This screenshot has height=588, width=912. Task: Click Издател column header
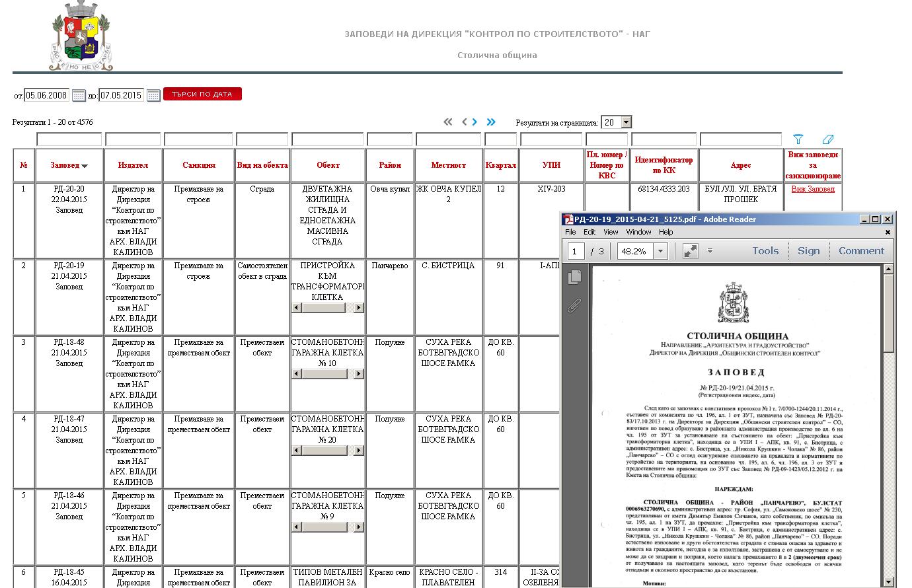click(x=133, y=165)
